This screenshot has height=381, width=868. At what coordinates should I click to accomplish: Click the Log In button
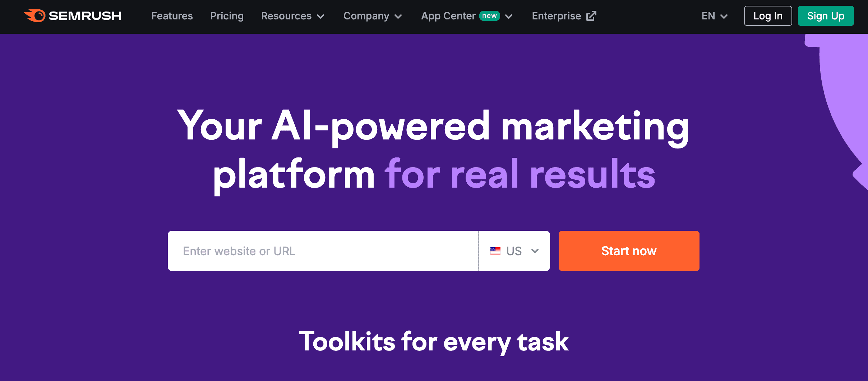[x=768, y=16]
